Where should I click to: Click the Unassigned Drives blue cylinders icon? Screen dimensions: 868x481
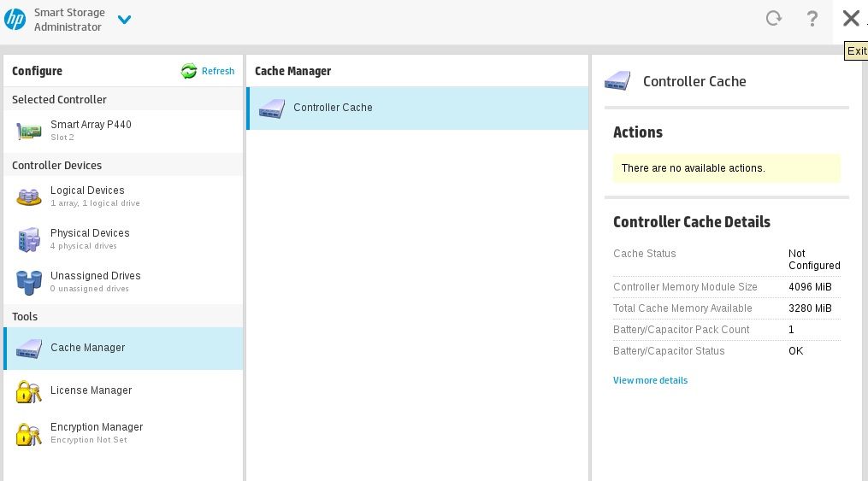tap(29, 282)
